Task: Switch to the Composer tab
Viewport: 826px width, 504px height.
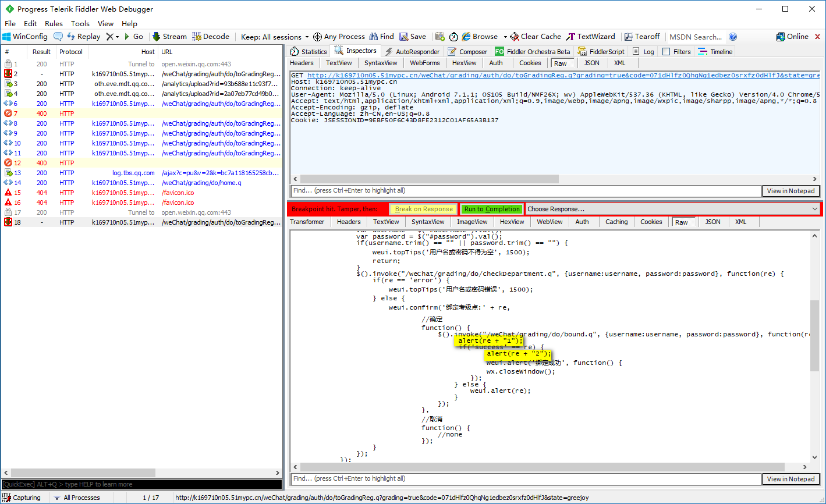Action: pos(467,52)
